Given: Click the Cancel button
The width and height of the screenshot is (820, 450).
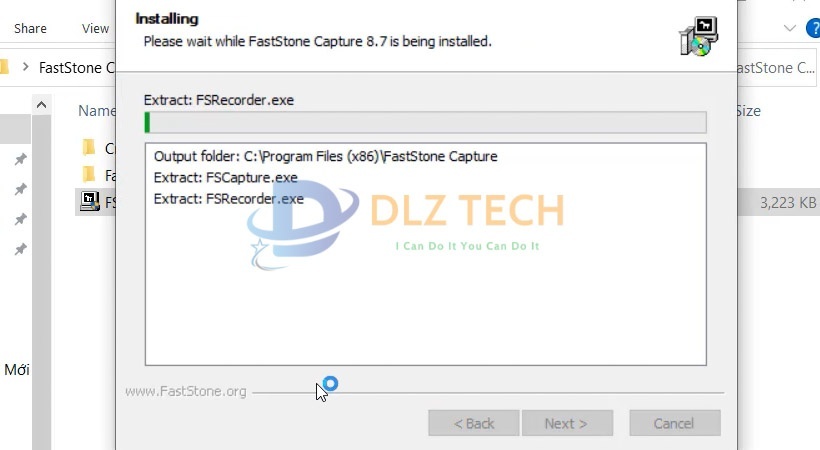Looking at the screenshot, I should point(675,423).
